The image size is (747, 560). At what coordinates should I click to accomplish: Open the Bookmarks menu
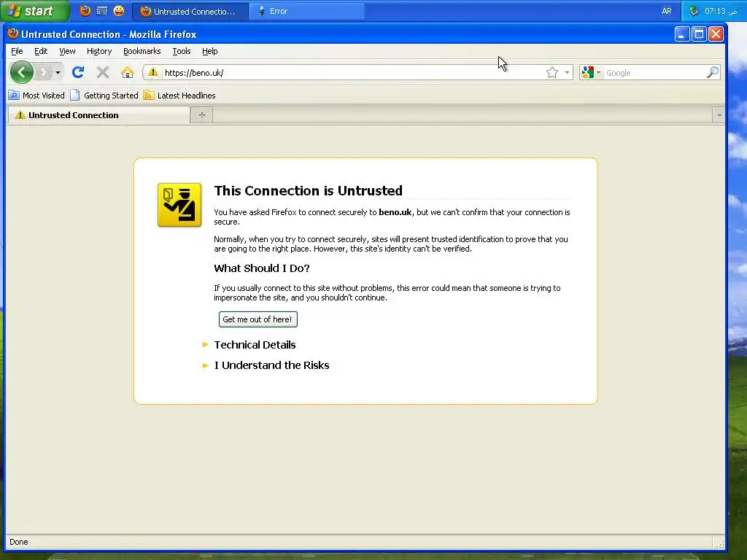click(x=142, y=51)
